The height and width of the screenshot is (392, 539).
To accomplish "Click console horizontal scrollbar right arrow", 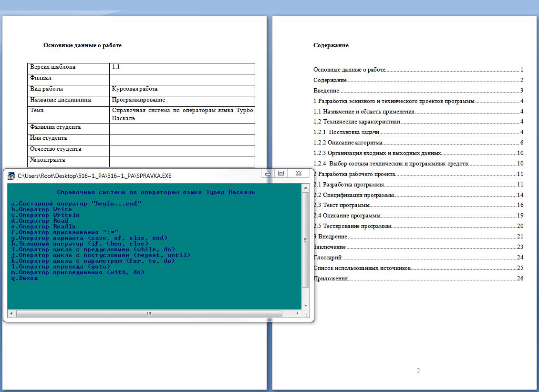I will click(x=298, y=313).
